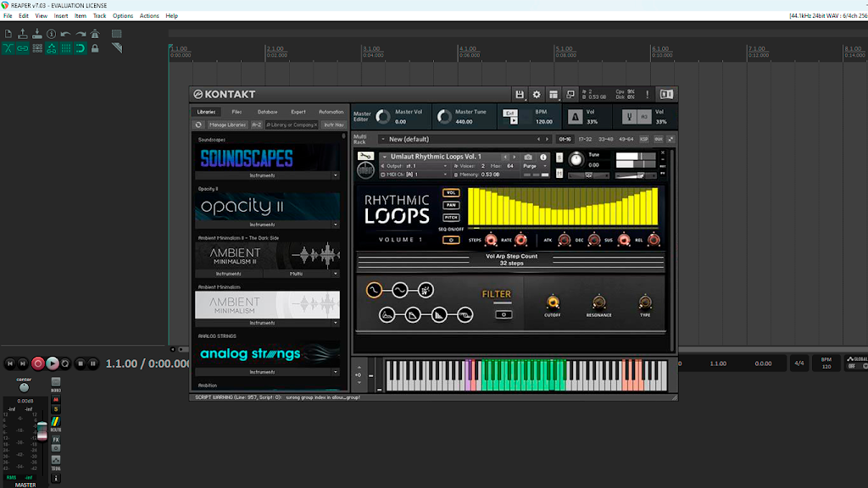Open Kontakt save disk icon
Viewport: 868px width, 488px height.
[520, 95]
